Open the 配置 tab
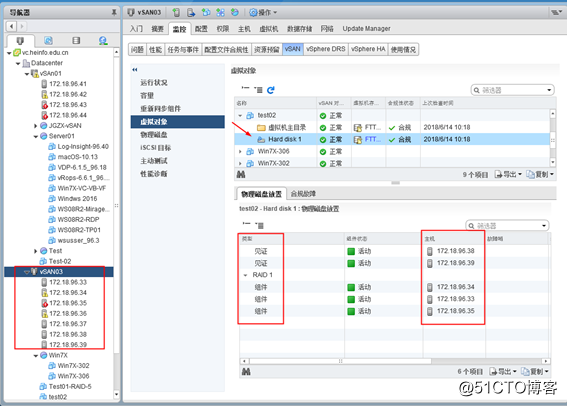This screenshot has height=406, width=567. [x=201, y=29]
